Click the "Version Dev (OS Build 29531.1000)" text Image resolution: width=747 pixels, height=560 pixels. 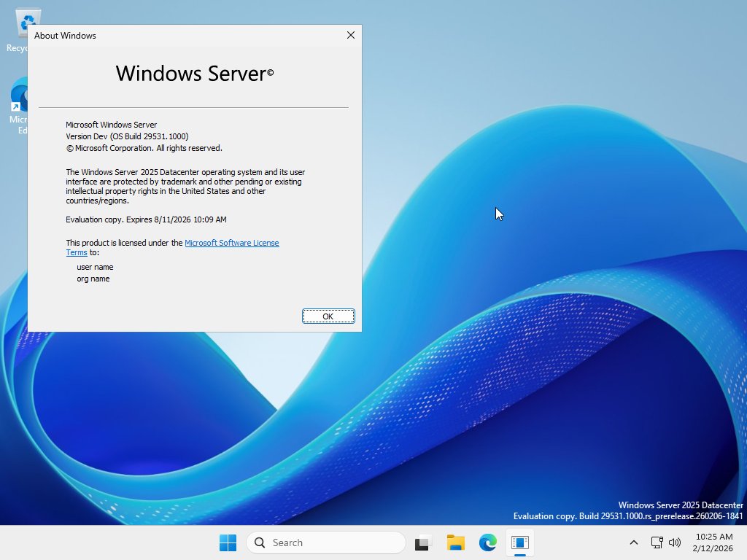click(x=127, y=136)
